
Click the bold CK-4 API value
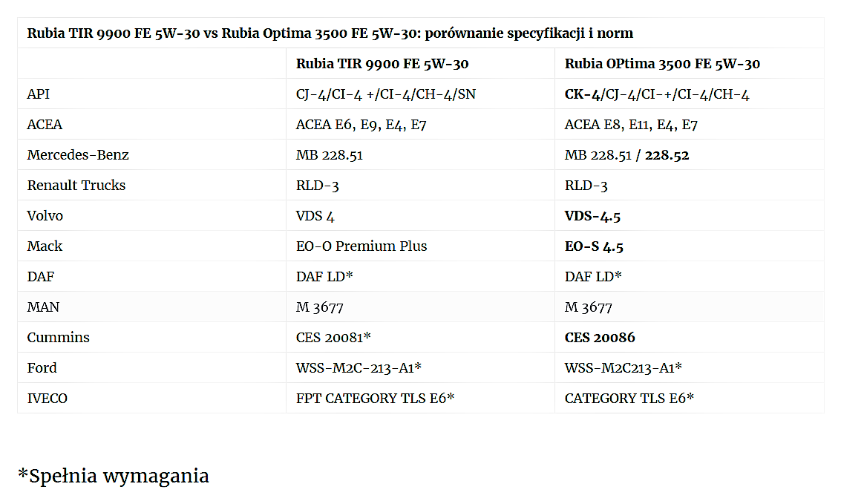click(x=581, y=94)
